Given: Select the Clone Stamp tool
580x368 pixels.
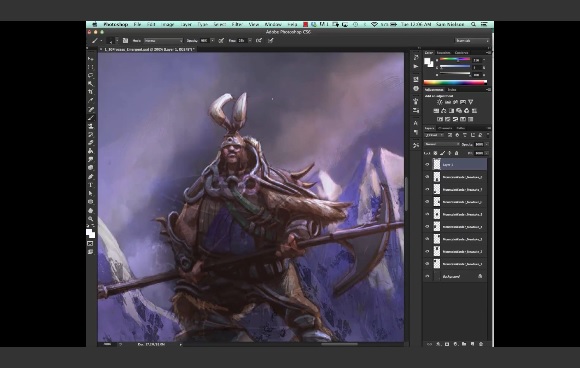Looking at the screenshot, I should click(x=90, y=126).
